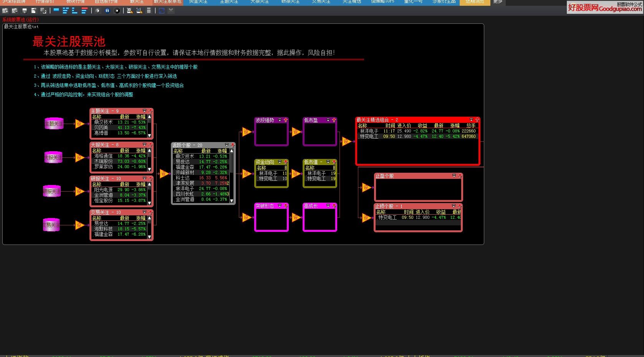Viewport: 644px width, 357px height.
Task: Click the 设 settings triangle before 止损个股 panel
Action: (x=366, y=218)
